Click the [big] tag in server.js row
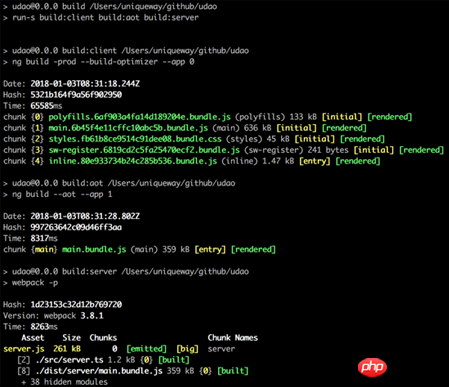This screenshot has width=449, height=387. click(x=187, y=349)
